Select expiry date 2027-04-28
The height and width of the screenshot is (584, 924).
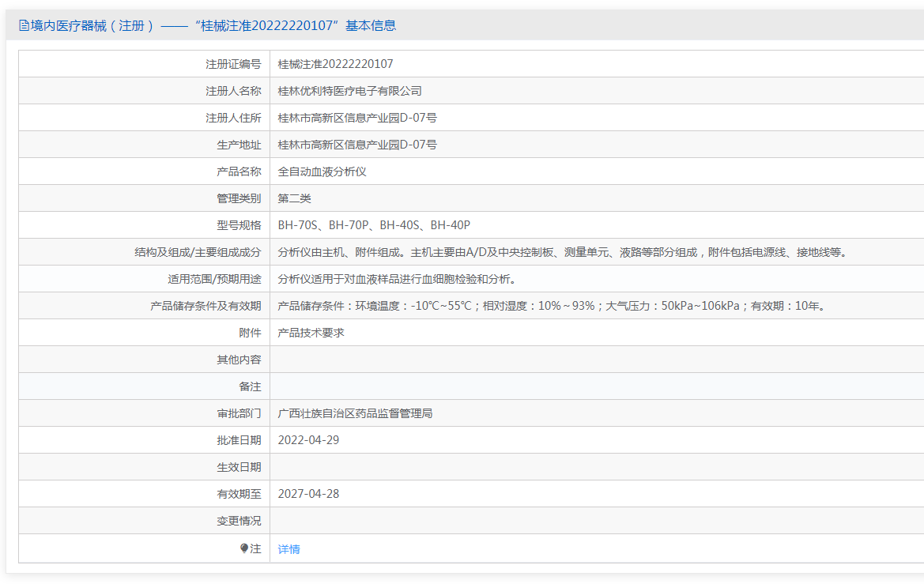308,494
